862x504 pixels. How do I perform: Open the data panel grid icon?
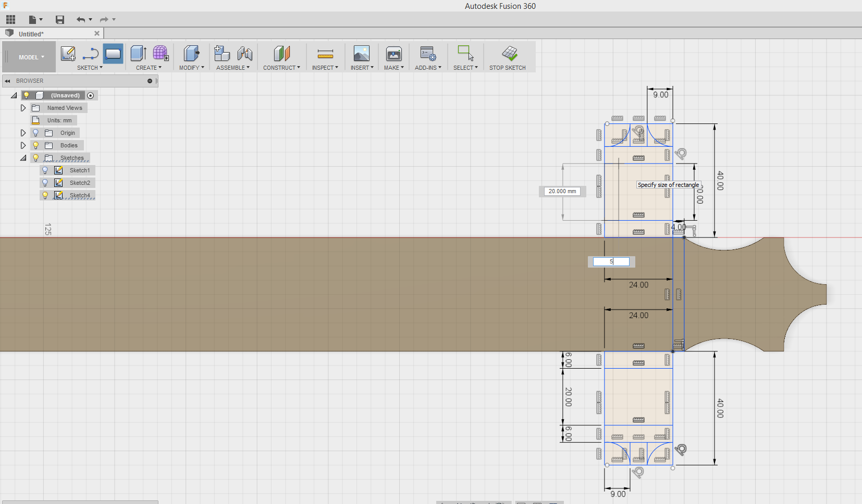click(x=10, y=20)
